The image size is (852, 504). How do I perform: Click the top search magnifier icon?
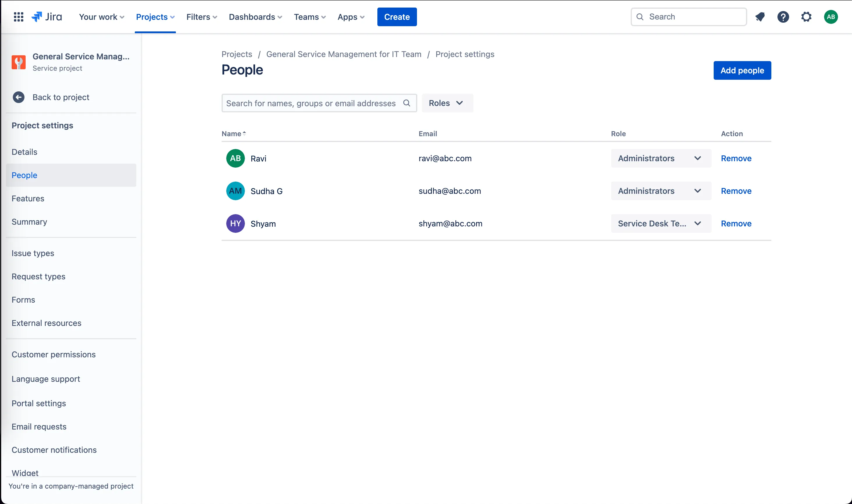coord(640,17)
